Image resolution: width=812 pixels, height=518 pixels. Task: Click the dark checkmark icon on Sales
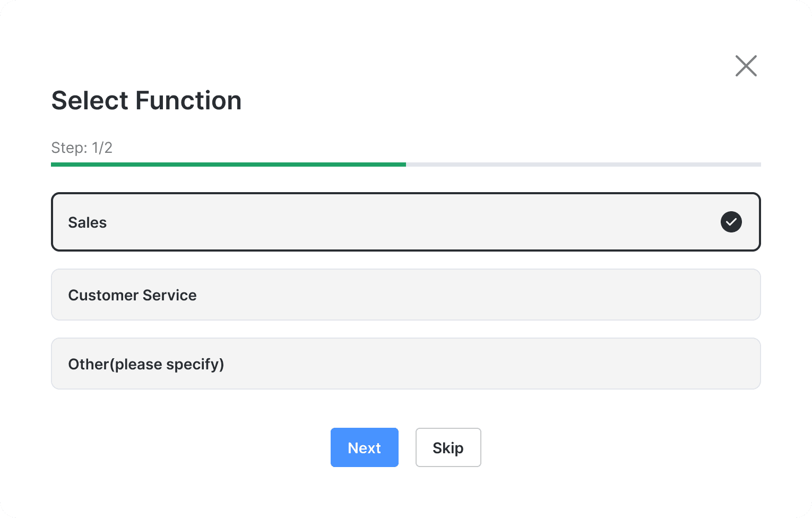731,222
